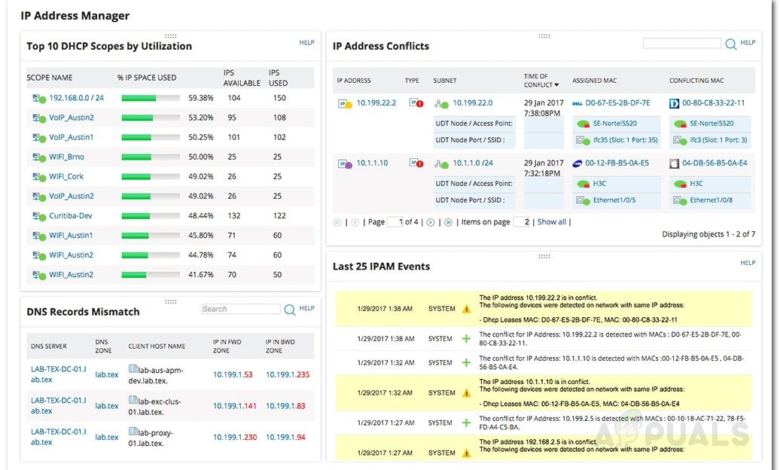This screenshot has height=470, width=780.
Task: Open the Curitiba-Dev scope link
Action: click(x=71, y=216)
